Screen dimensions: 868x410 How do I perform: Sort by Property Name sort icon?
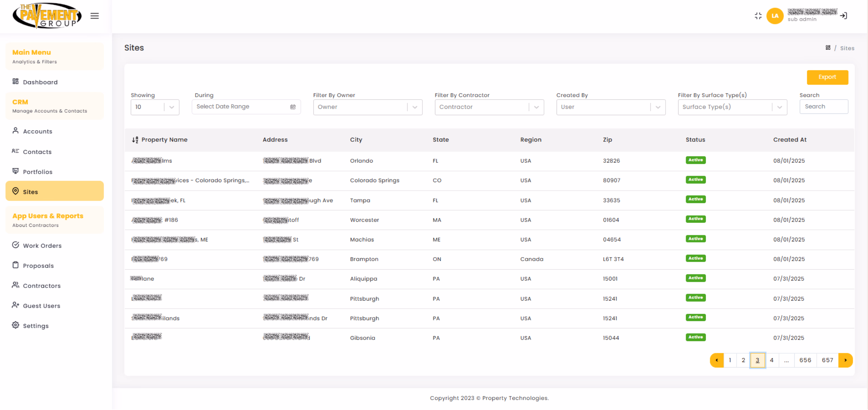coord(135,140)
